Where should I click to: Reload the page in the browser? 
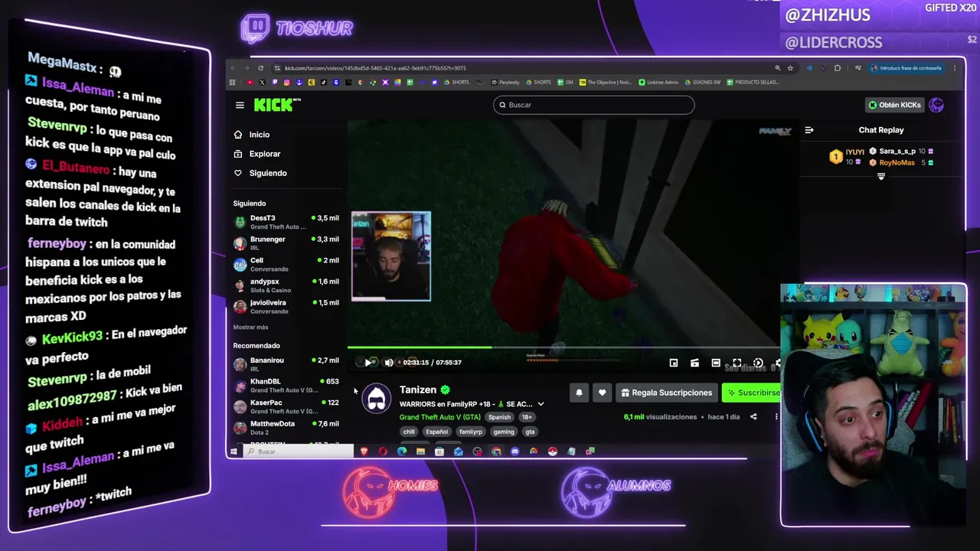(260, 68)
